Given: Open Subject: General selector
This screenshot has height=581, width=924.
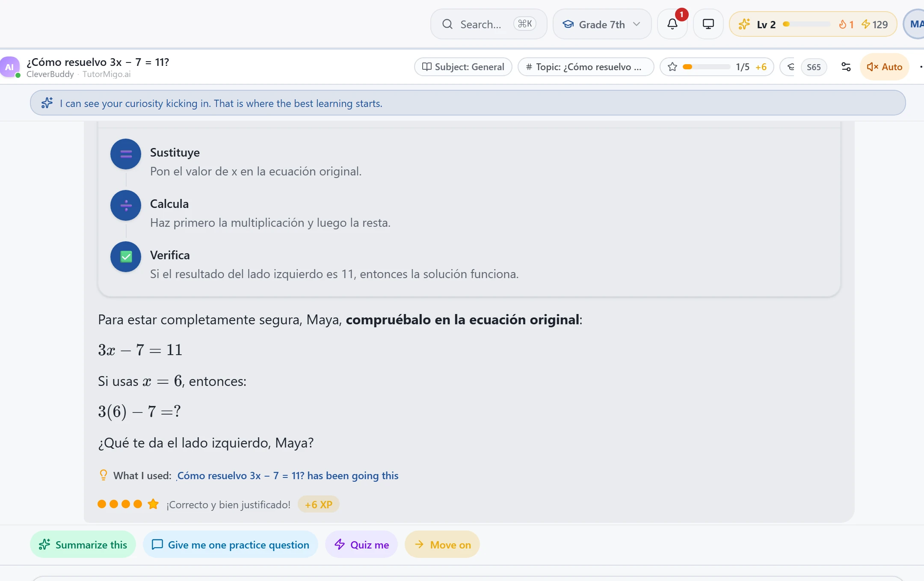Looking at the screenshot, I should [x=463, y=67].
